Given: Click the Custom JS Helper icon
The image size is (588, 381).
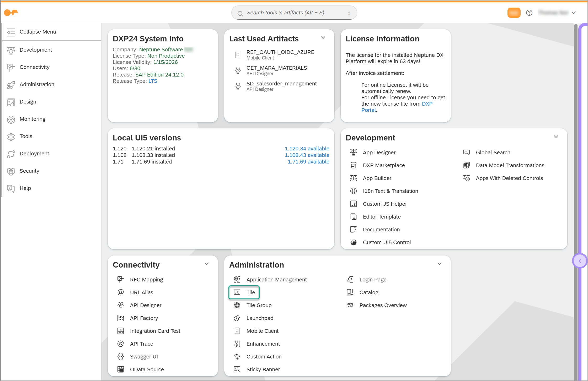Looking at the screenshot, I should pyautogui.click(x=353, y=204).
